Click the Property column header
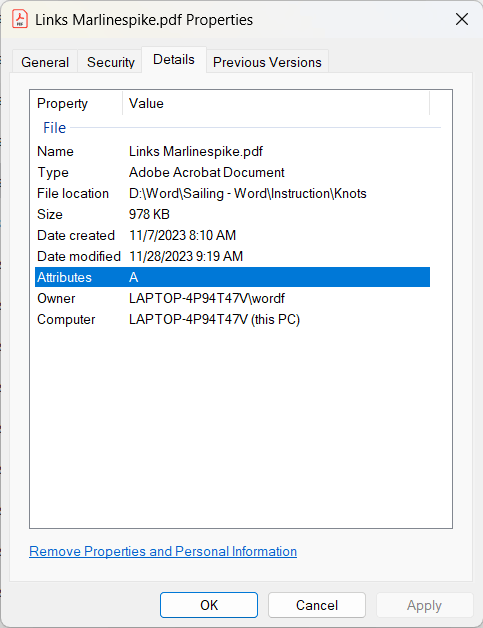 pos(78,103)
